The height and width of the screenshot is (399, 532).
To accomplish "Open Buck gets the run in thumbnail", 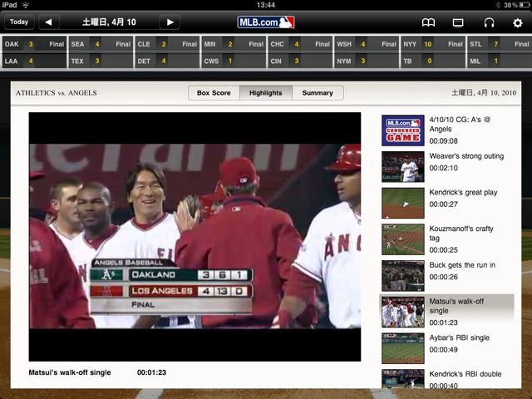I will 402,275.
